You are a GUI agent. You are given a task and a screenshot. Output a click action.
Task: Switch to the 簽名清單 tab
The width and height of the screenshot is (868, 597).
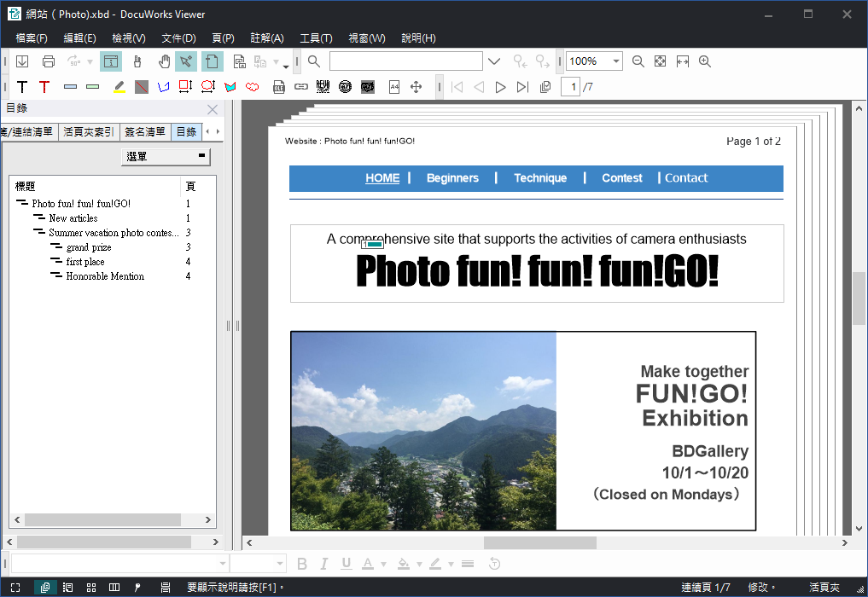[x=144, y=132]
